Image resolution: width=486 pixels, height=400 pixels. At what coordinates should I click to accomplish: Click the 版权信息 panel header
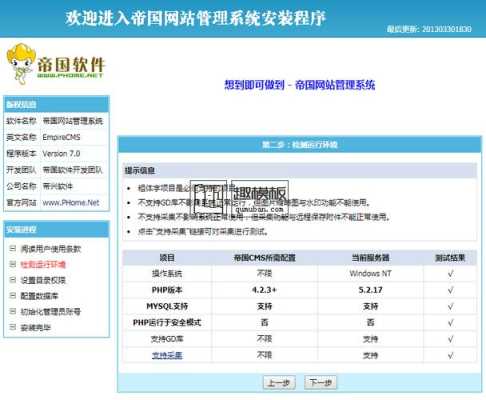tap(56, 105)
